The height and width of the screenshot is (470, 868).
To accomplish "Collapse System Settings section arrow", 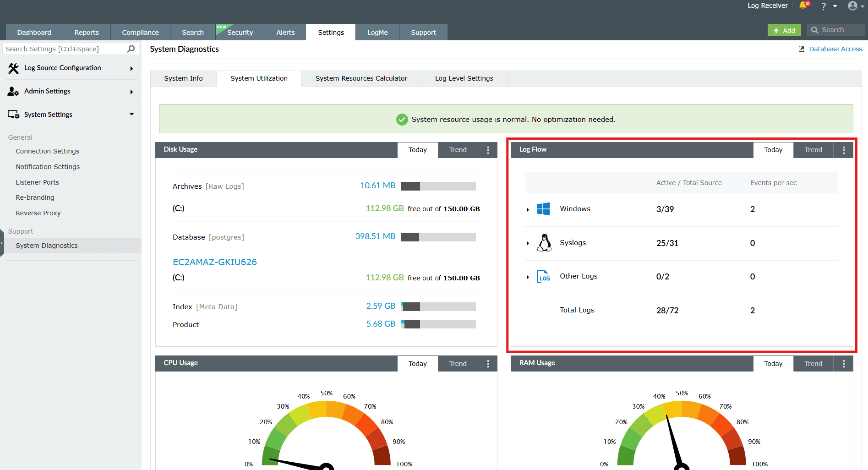I will [131, 114].
